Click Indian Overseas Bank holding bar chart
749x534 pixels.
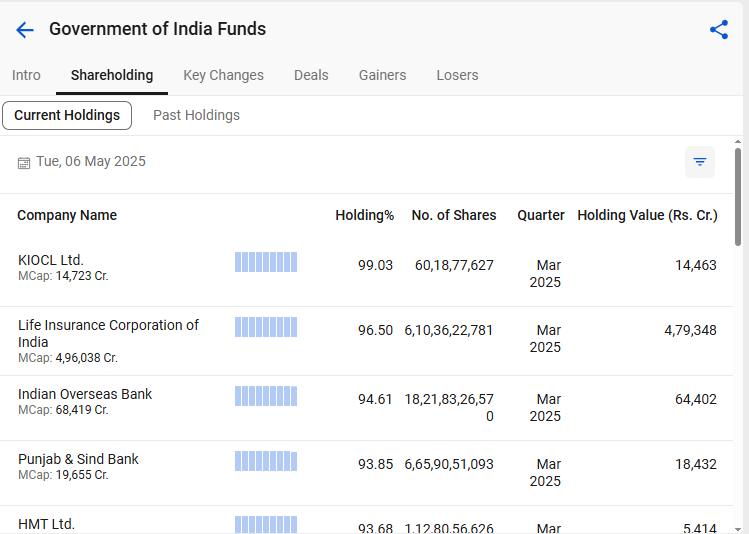266,396
